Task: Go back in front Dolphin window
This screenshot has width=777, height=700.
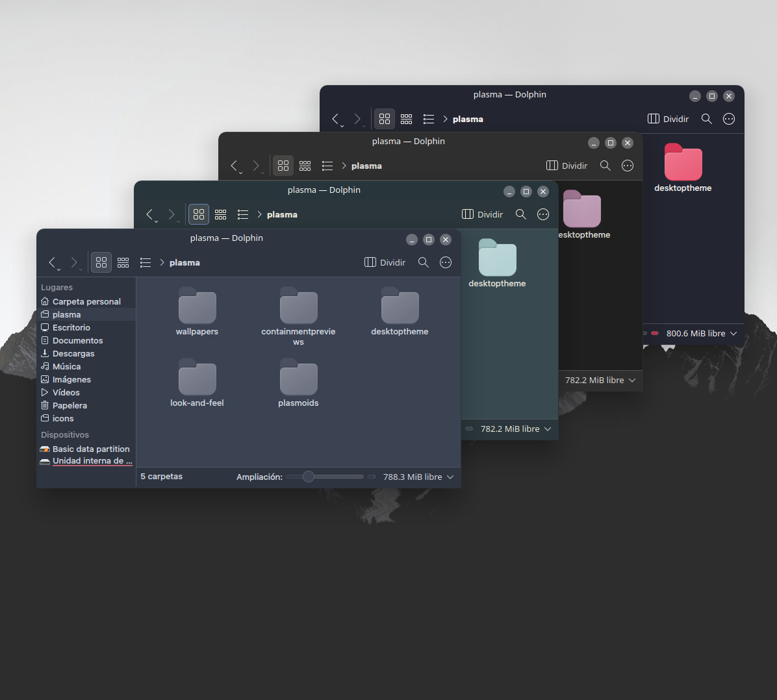Action: 53,262
